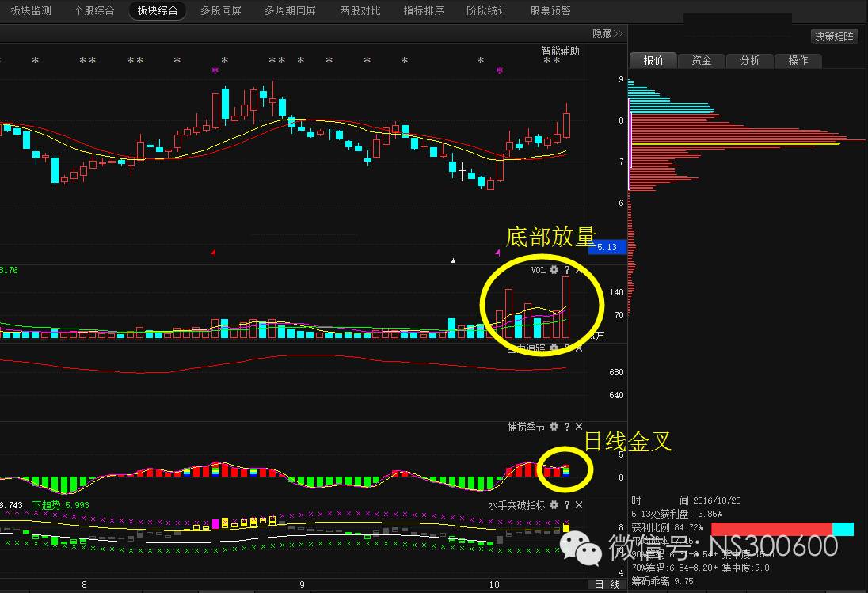Select the white triangle marker below the chart
The image size is (868, 593).
pyautogui.click(x=453, y=260)
